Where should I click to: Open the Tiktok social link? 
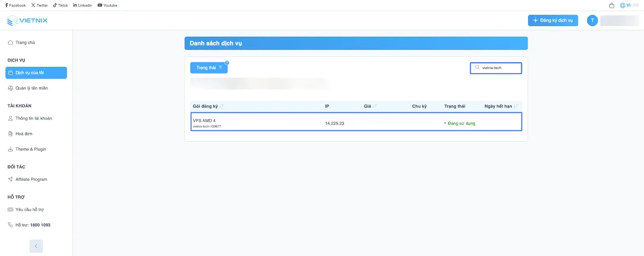(60, 6)
